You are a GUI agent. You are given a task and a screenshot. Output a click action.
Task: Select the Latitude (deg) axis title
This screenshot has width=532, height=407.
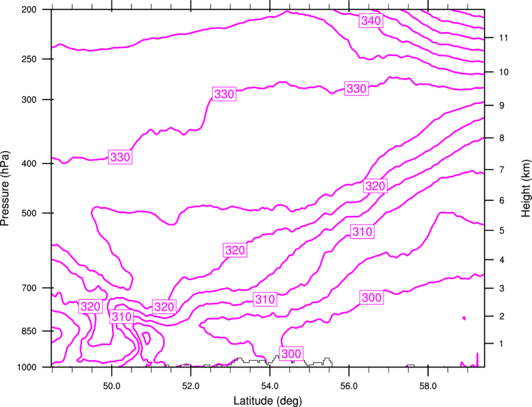[x=267, y=401]
